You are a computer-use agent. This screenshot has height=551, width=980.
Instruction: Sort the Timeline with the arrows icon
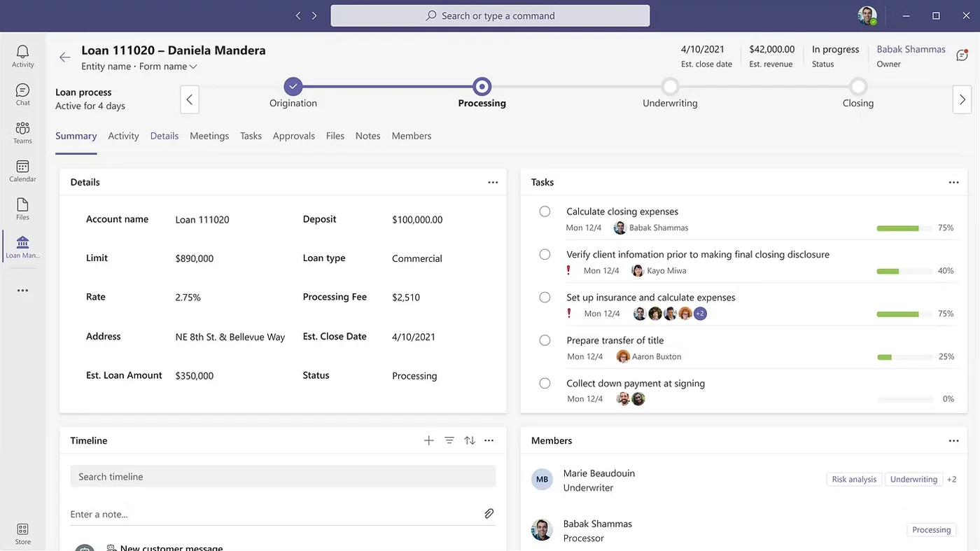[x=470, y=440]
